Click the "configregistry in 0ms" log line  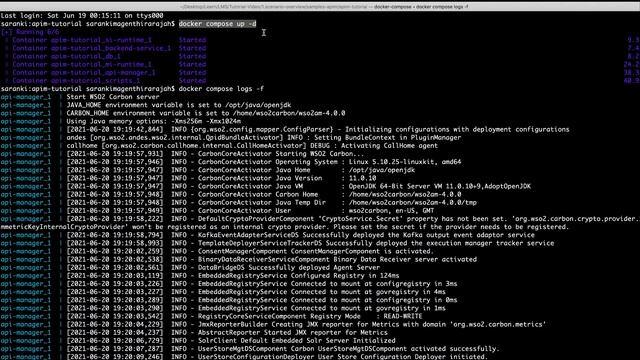click(x=229, y=300)
